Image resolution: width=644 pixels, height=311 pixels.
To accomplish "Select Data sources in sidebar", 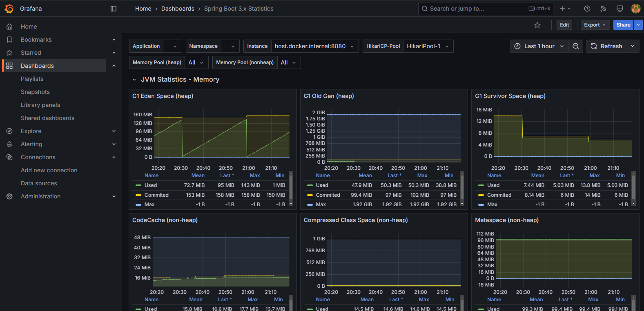I will tap(39, 183).
